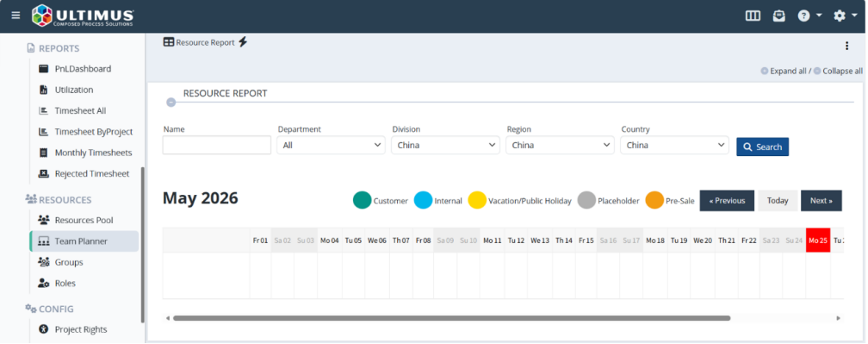Click the May 2026 month title

(x=201, y=197)
